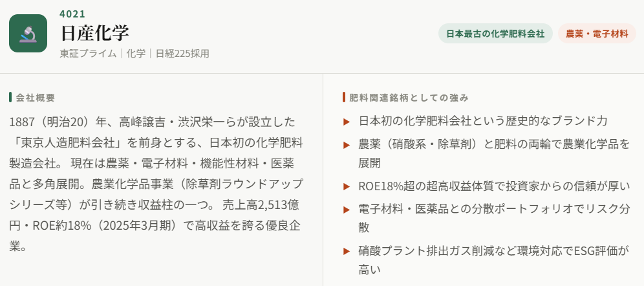Expand the 電子材料・医薬品 bullet triangle
Screen dimensions: 644x286
(347, 209)
